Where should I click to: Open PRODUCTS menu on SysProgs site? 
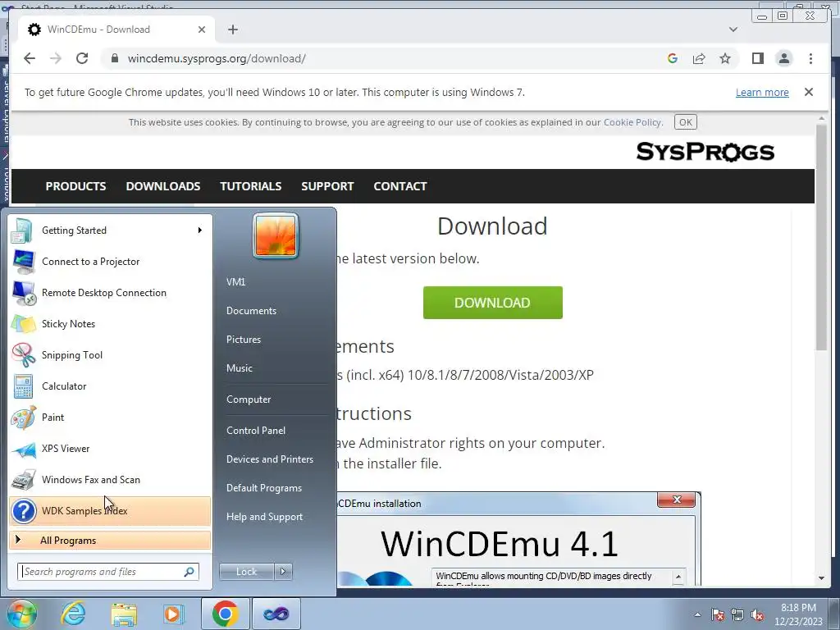pos(75,186)
